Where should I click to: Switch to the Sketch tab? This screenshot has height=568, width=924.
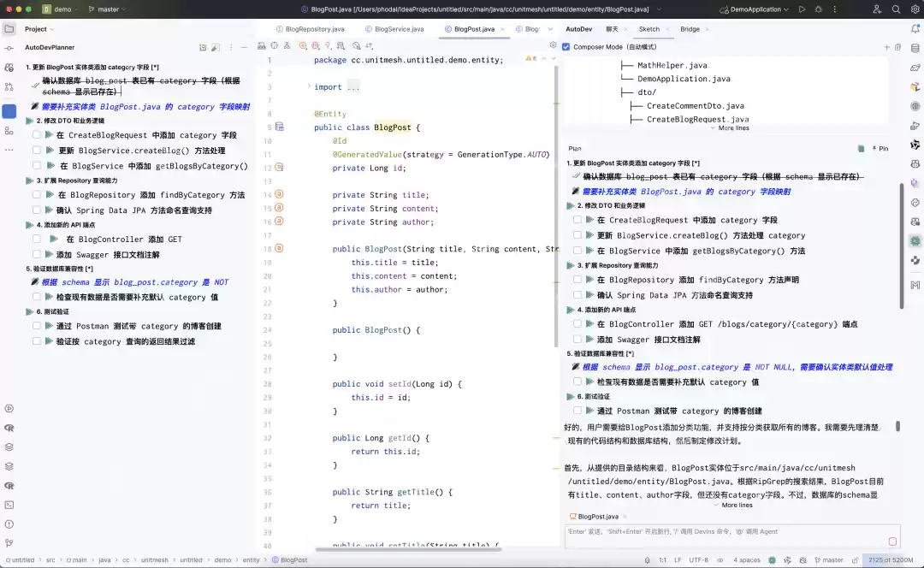pyautogui.click(x=649, y=28)
